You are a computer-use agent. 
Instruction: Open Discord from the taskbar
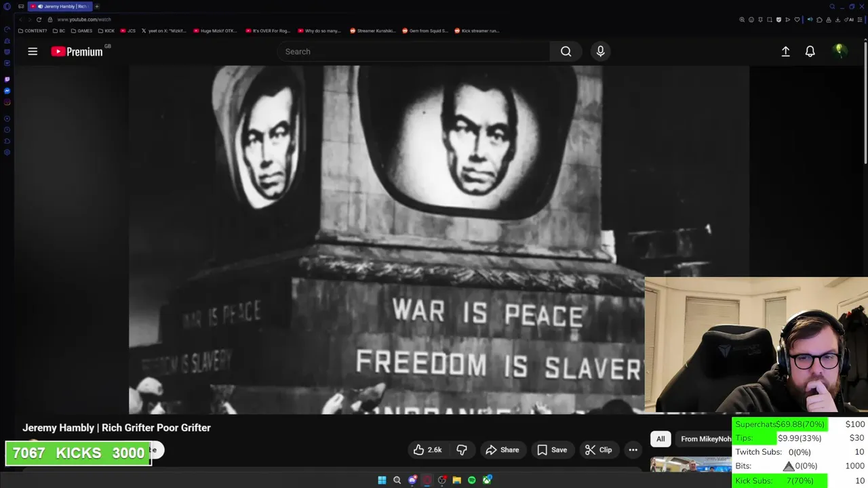[412, 480]
